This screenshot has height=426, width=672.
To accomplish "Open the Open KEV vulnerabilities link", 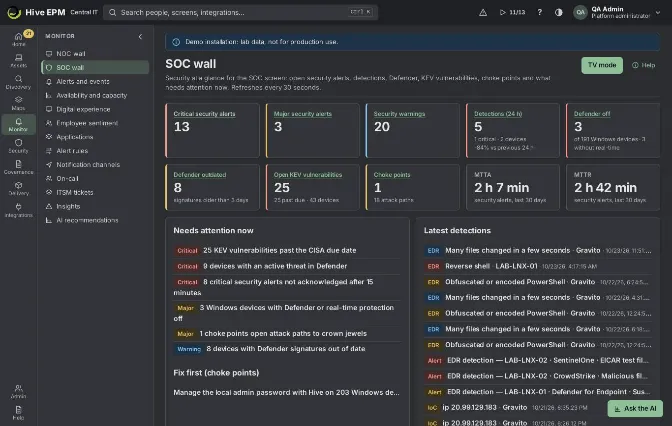I will (308, 175).
